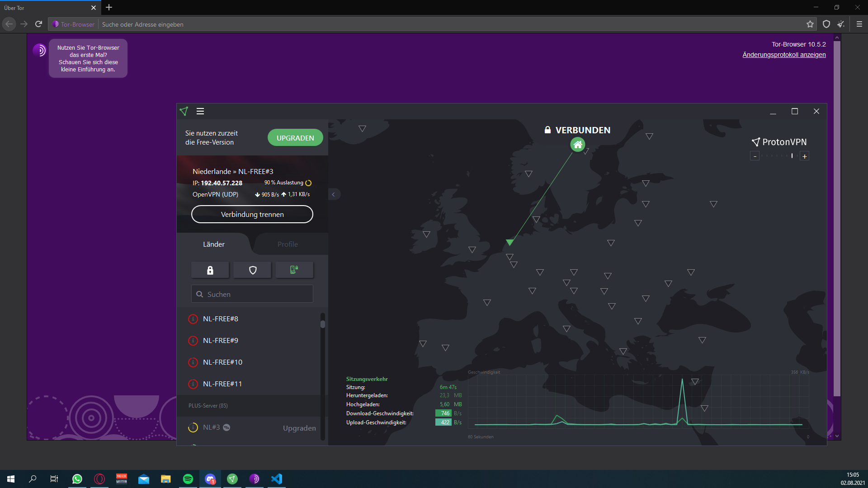Click the home icon on the map
Screen dimensions: 868x488
point(577,145)
